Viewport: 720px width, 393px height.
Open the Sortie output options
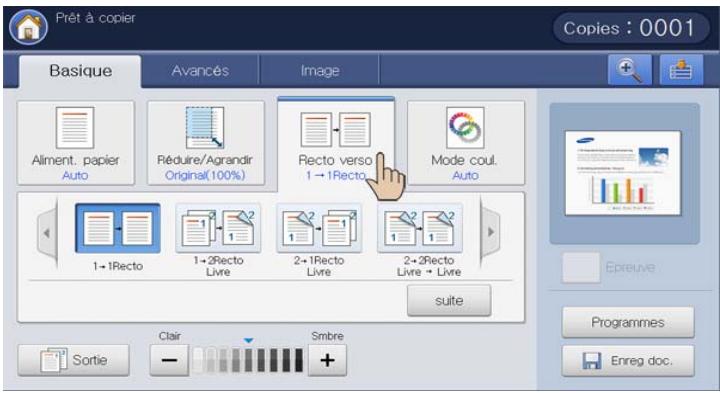(73, 360)
